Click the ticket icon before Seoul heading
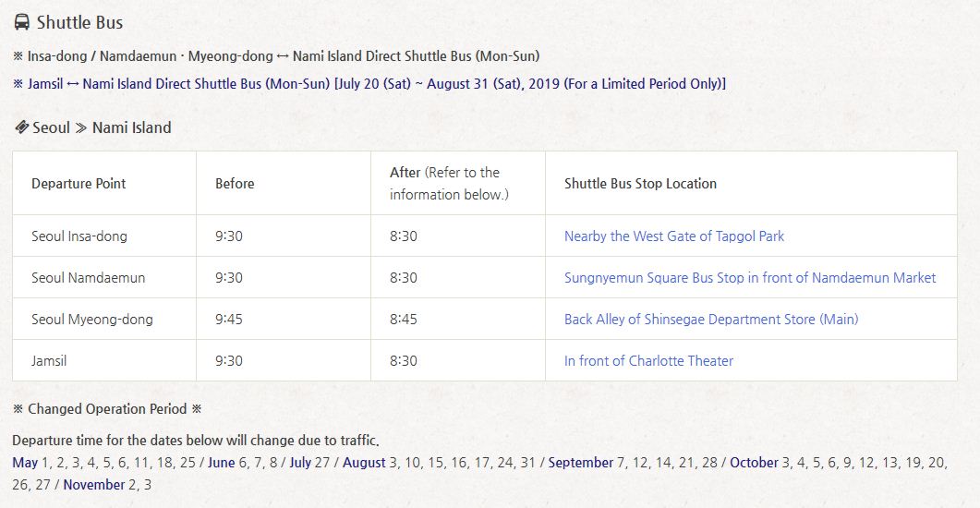Viewport: 980px width, 508px height. tap(21, 127)
